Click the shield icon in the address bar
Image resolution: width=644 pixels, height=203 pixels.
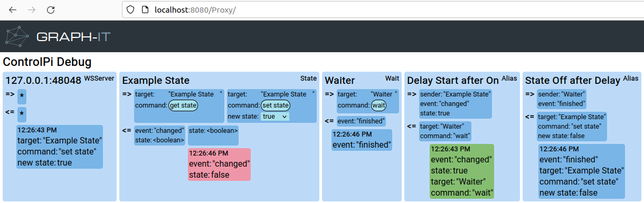[x=132, y=10]
